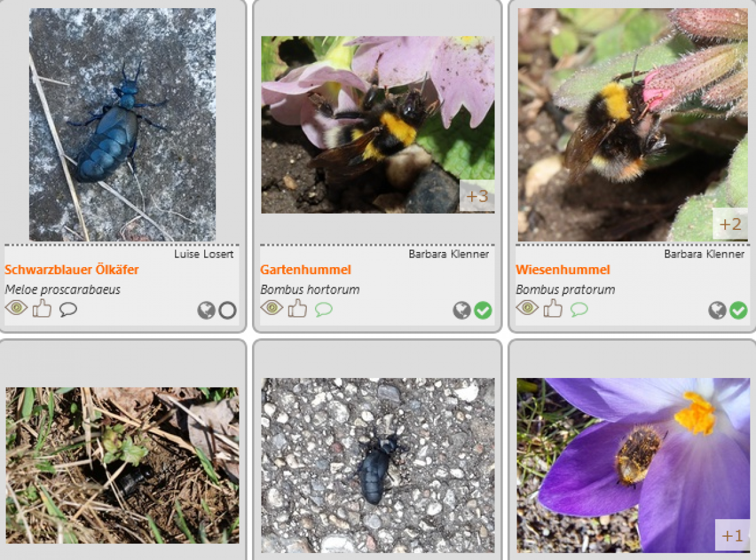
Task: Expand the +2 more photos on Wiesenhummel
Action: 730,224
